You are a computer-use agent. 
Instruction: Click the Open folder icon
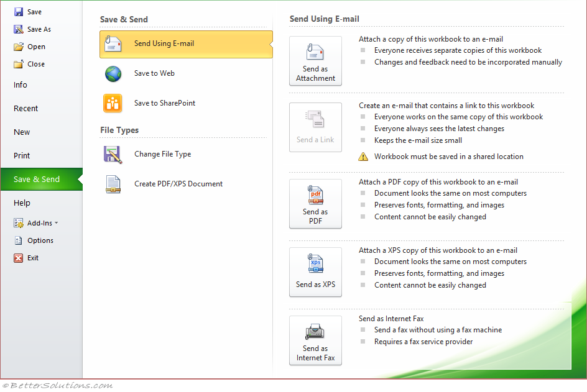(x=19, y=47)
